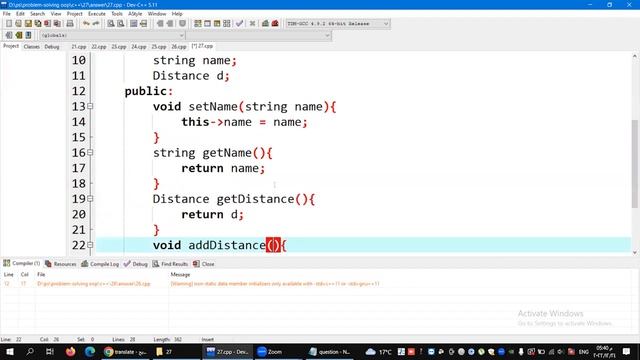Collapse the addDistance fold at line 22
The width and height of the screenshot is (640, 360).
90,245
